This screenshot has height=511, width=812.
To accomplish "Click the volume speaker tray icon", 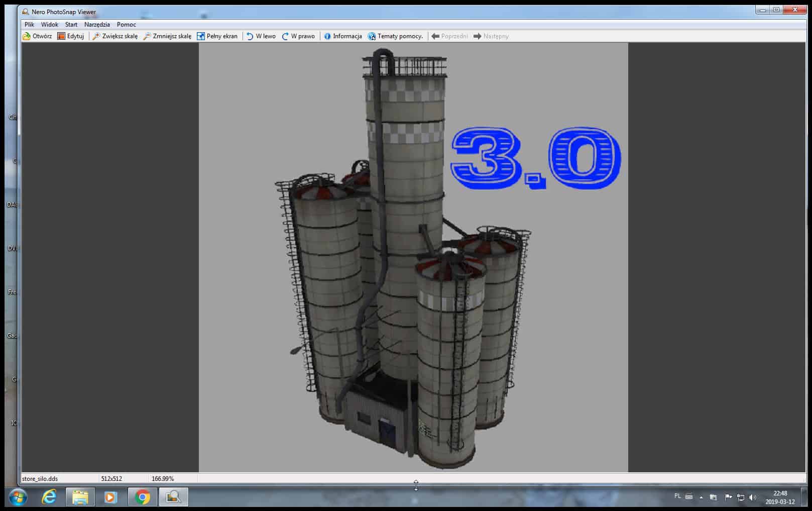I will click(x=752, y=497).
